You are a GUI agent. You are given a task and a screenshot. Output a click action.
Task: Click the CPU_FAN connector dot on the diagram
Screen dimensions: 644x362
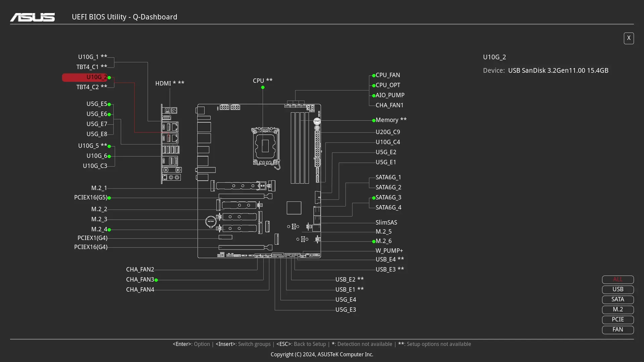pyautogui.click(x=373, y=75)
